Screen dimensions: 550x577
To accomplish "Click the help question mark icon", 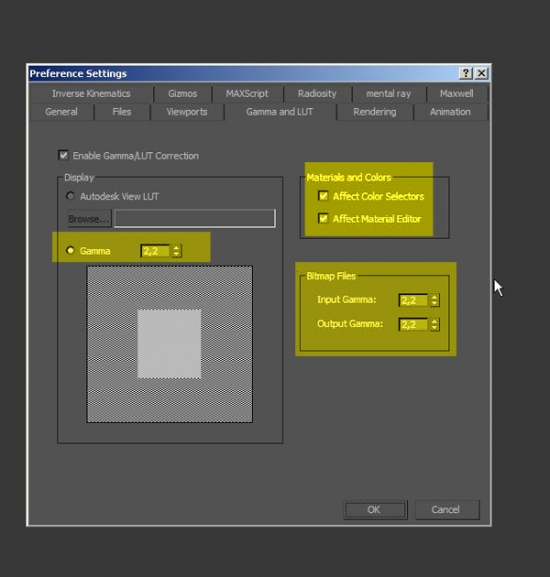I will [x=465, y=73].
